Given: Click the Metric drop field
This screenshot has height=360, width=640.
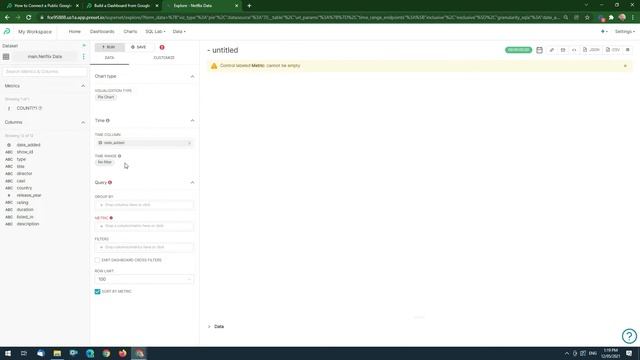Looking at the screenshot, I should [x=144, y=226].
